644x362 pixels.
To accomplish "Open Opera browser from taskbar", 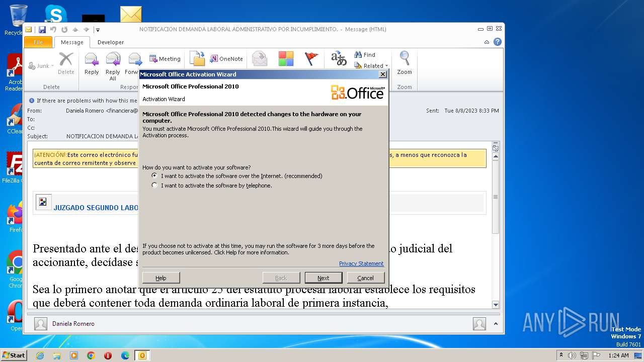I will [x=108, y=355].
